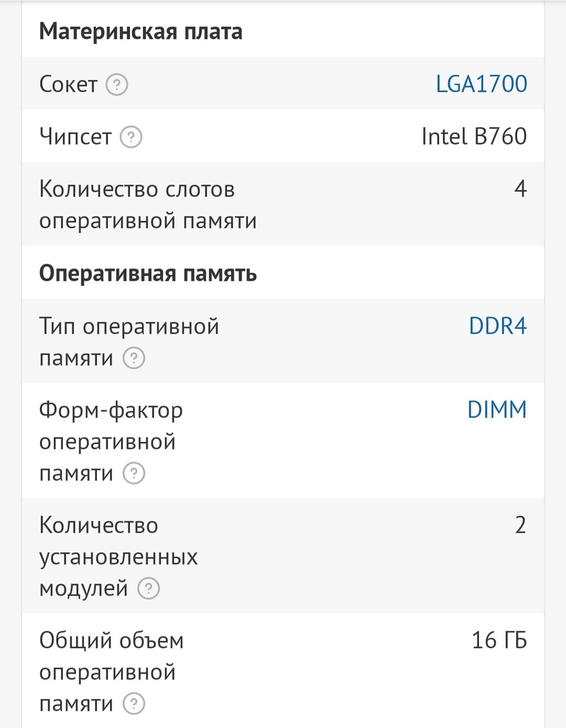Show help for Общий объем оперативной памяти
The width and height of the screenshot is (566, 728).
134,704
